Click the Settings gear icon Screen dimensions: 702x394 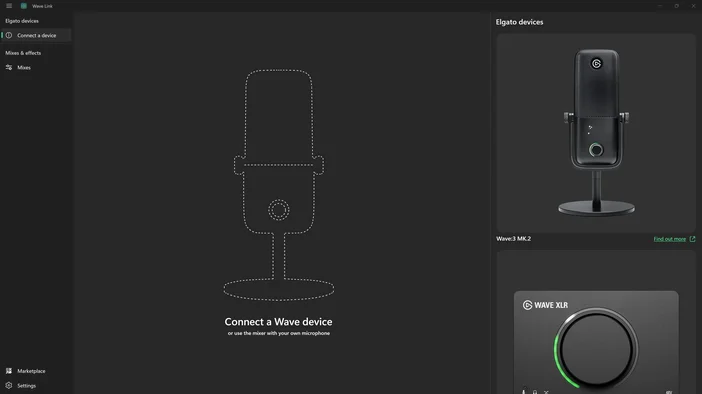coord(9,385)
